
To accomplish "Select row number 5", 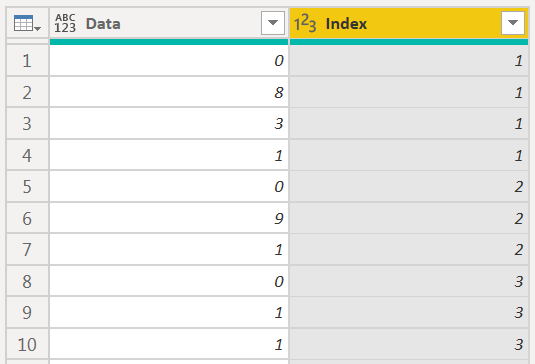I will [27, 187].
